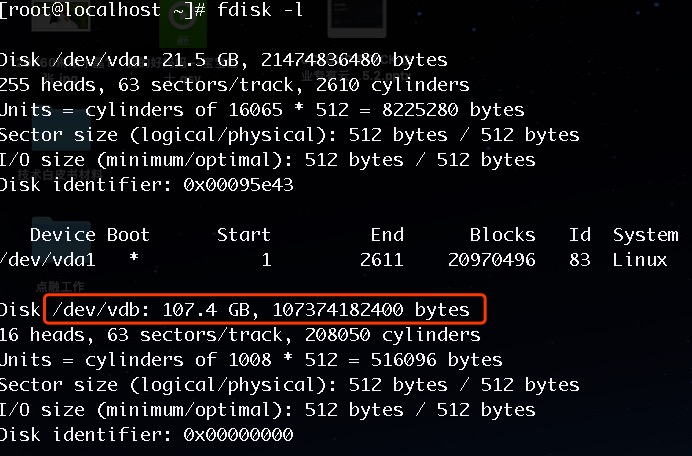Click disk identifier 0x00095e43
The height and width of the screenshot is (456, 692).
[238, 185]
